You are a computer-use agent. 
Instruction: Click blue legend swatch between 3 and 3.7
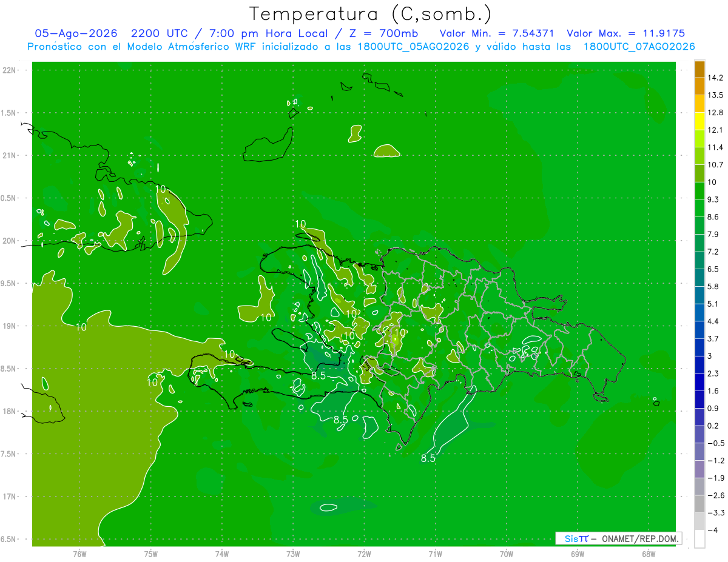[699, 348]
